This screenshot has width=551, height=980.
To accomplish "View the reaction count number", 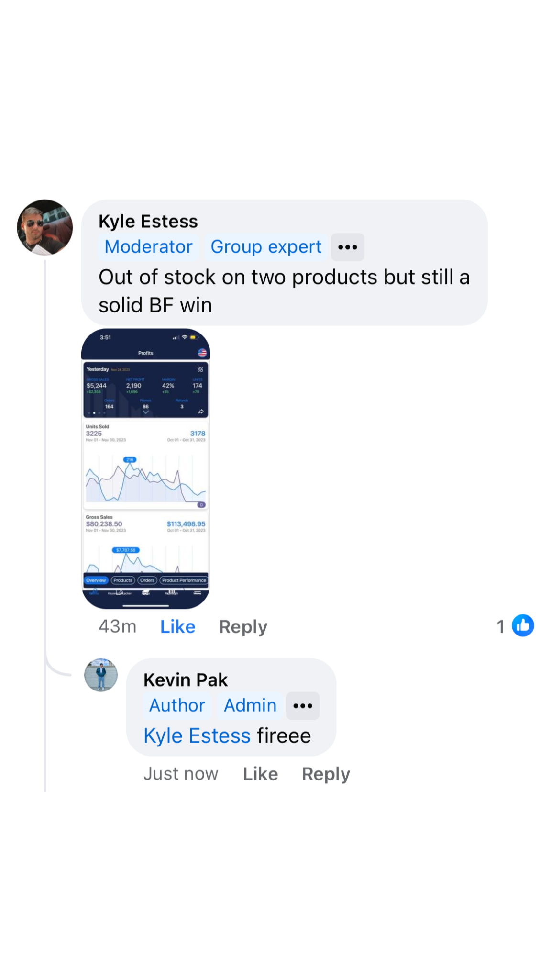I will tap(501, 626).
